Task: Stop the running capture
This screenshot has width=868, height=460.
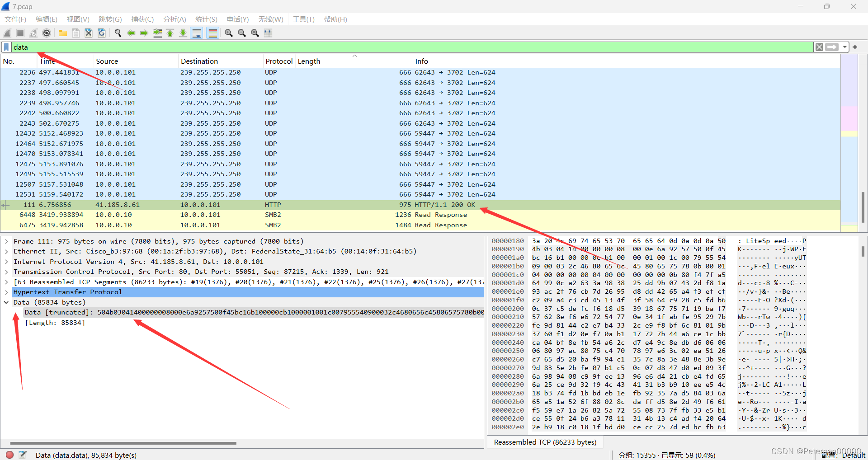Action: tap(20, 33)
